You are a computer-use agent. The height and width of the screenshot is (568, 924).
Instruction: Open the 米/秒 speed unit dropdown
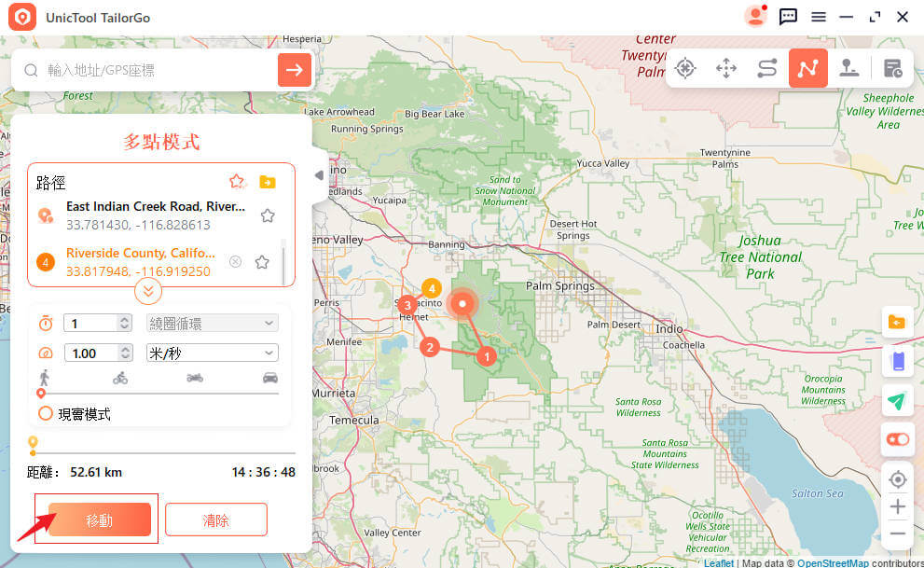point(213,353)
